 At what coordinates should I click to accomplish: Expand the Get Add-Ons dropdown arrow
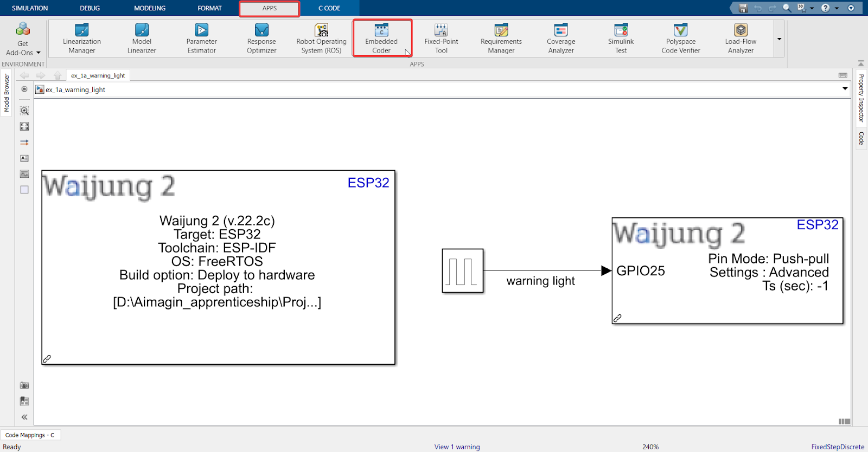click(x=39, y=53)
